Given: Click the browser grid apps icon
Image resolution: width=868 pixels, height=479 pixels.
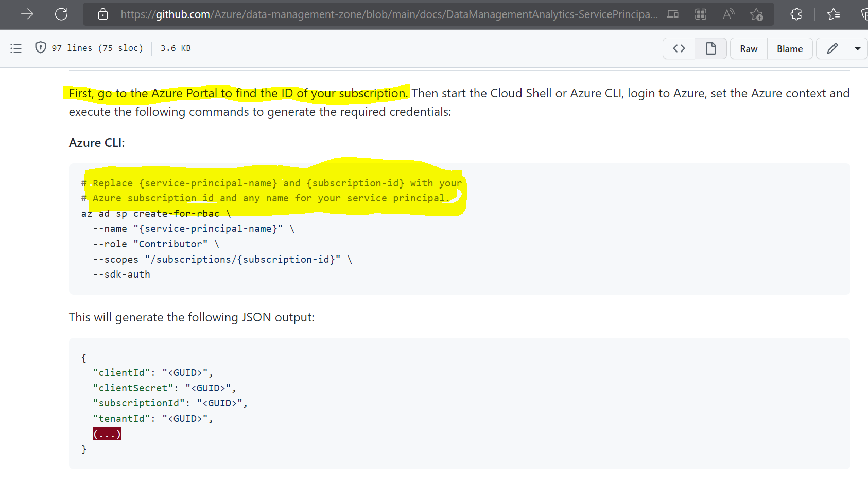Looking at the screenshot, I should coord(700,14).
